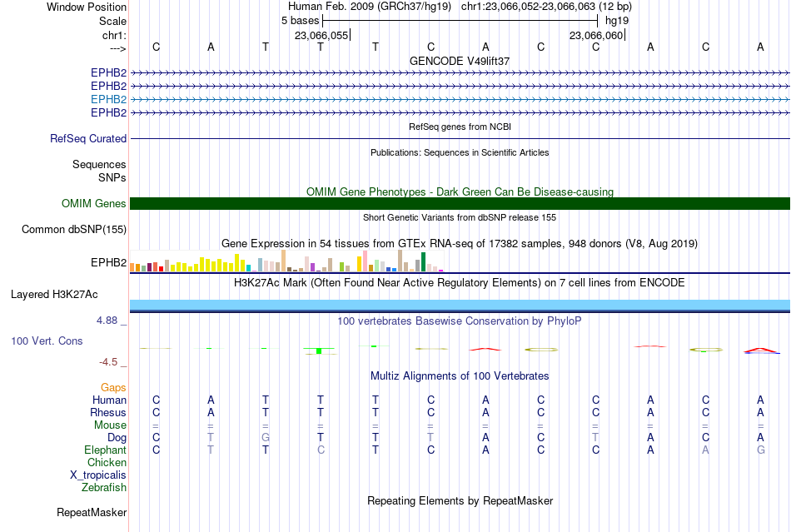Click the RefSeq Curated gene line
This screenshot has height=532, width=791.
coord(460,139)
